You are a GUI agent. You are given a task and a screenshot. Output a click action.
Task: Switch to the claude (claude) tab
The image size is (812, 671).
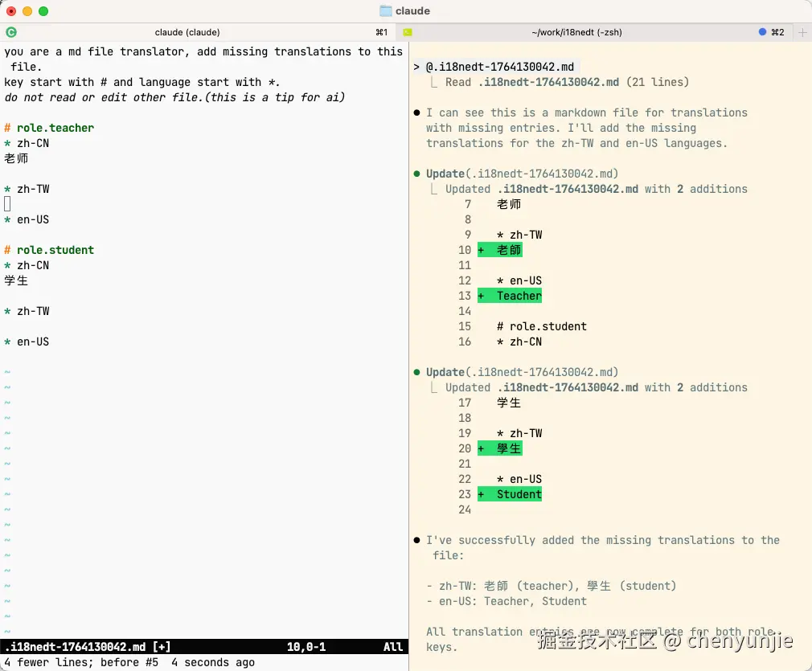[187, 32]
